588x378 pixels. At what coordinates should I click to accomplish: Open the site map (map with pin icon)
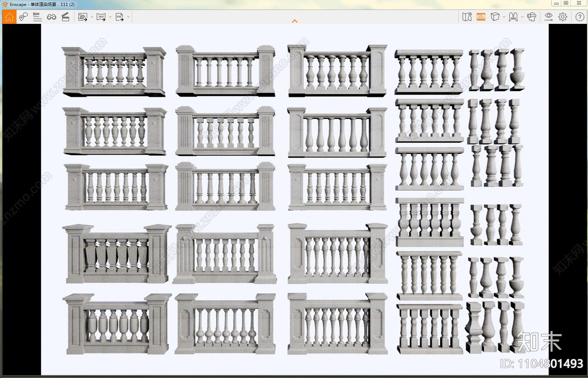click(467, 17)
